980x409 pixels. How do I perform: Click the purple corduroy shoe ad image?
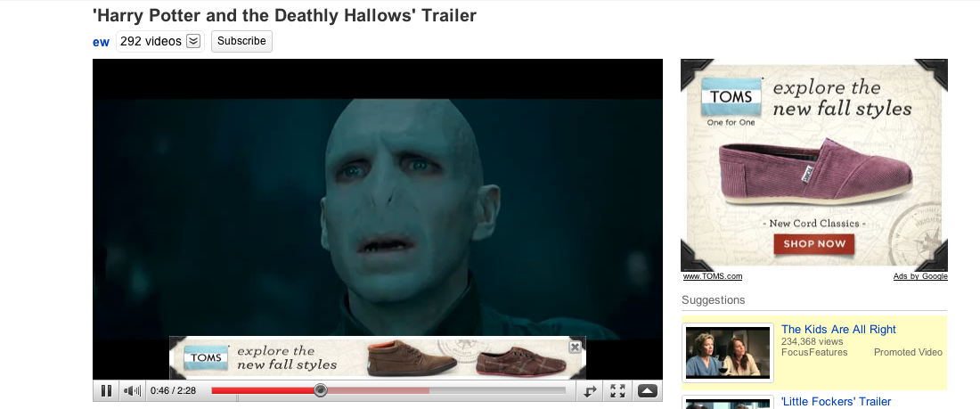815,171
